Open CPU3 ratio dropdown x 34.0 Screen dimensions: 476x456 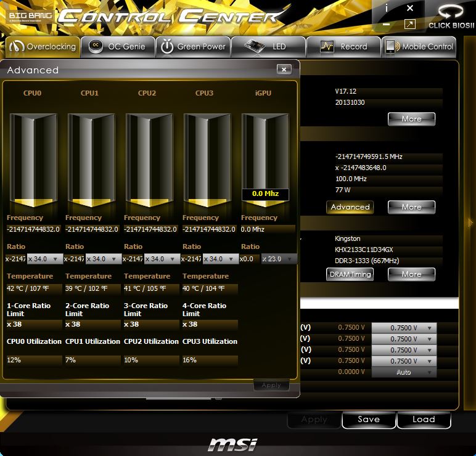click(x=221, y=259)
